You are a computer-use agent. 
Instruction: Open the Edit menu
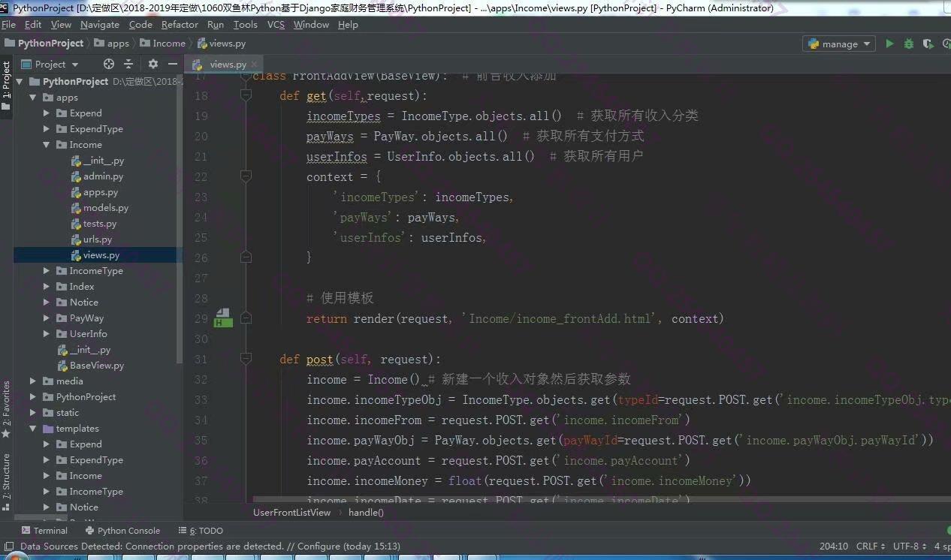33,24
